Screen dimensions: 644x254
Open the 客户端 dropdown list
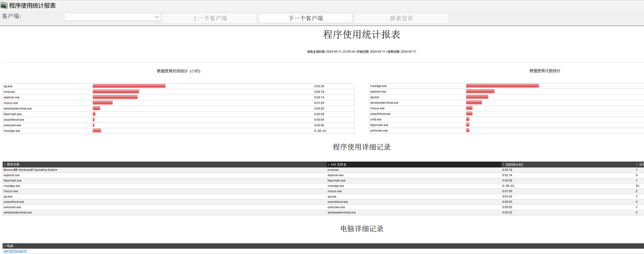tap(112, 17)
